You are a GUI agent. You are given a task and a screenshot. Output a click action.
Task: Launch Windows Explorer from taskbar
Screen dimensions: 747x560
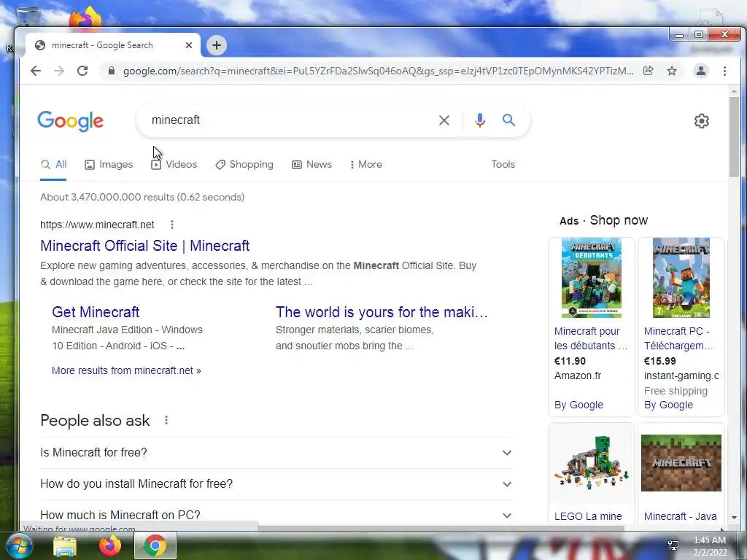pyautogui.click(x=65, y=545)
